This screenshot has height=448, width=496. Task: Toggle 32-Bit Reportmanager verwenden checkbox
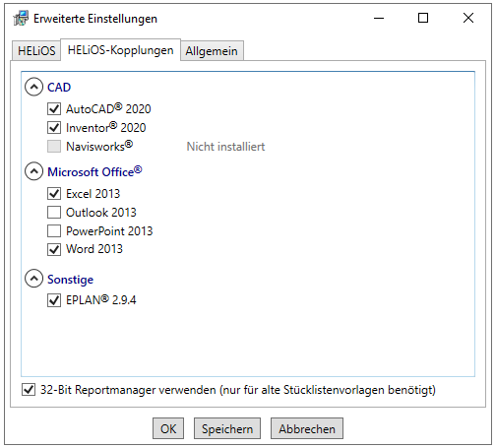29,390
